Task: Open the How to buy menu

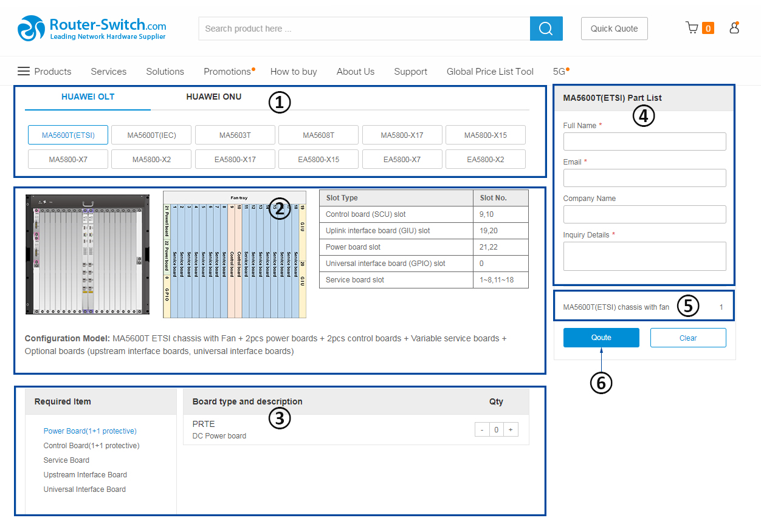Action: point(294,71)
